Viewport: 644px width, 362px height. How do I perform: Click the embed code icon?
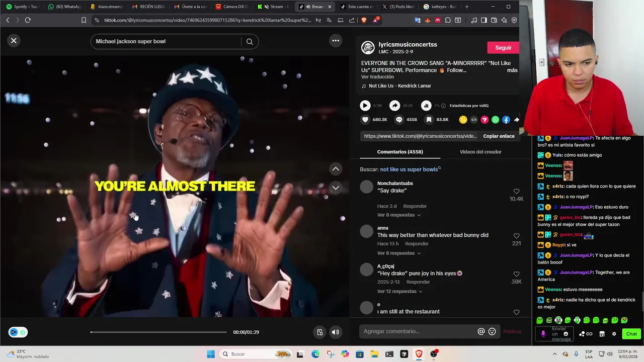(x=474, y=120)
